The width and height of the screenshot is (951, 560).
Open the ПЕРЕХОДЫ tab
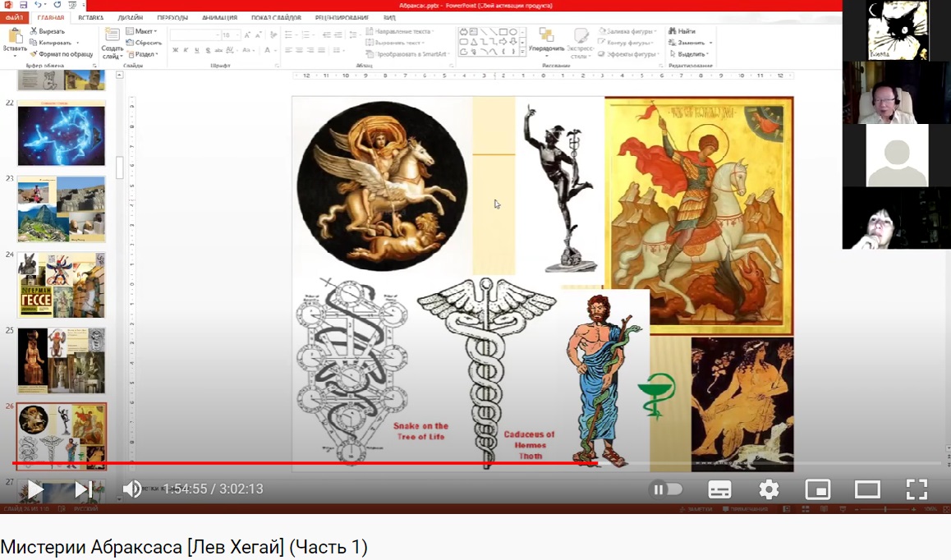pyautogui.click(x=172, y=17)
